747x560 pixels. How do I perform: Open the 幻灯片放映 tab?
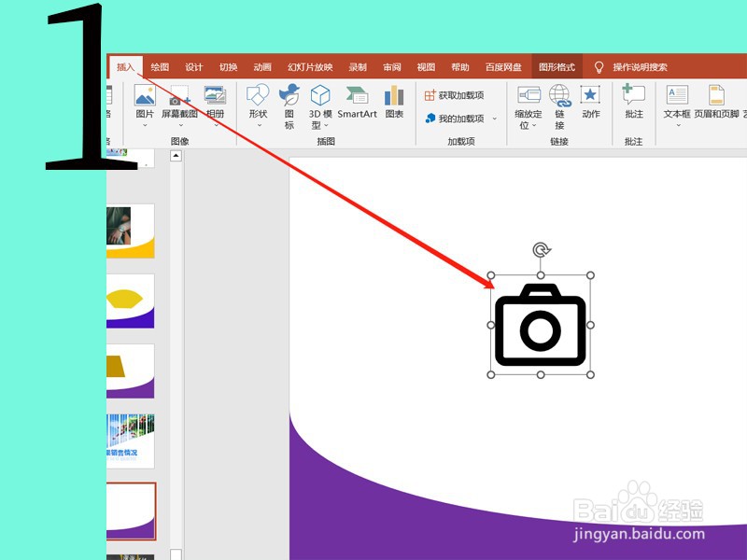point(310,67)
